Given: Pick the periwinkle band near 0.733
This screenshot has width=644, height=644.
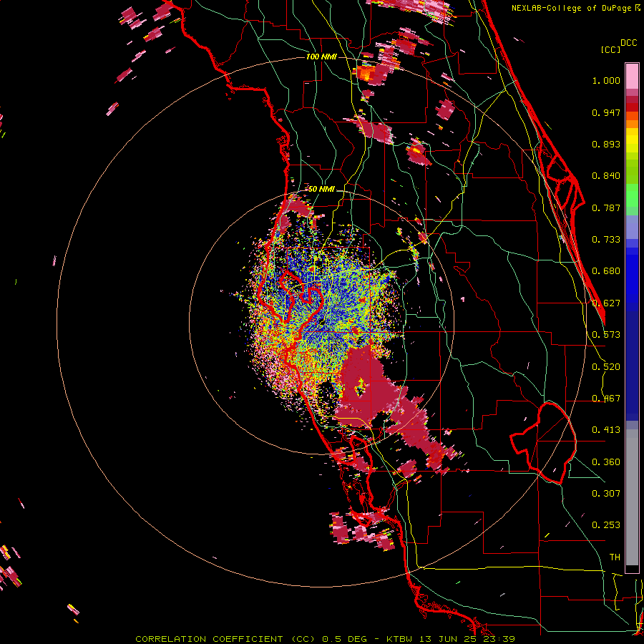Looking at the screenshot, I should click(632, 227).
